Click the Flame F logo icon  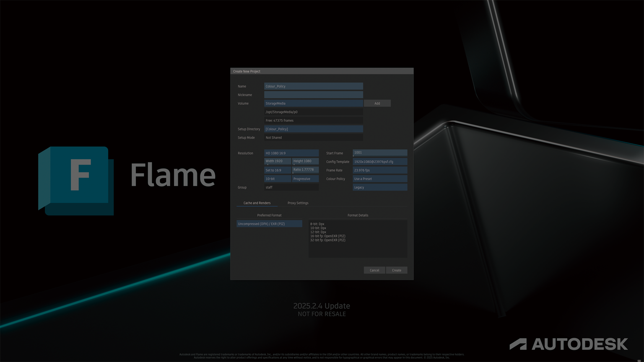point(76,181)
